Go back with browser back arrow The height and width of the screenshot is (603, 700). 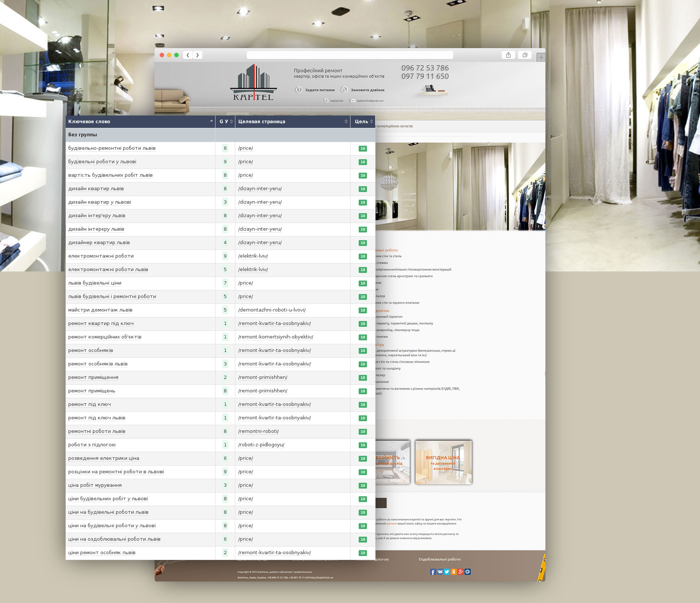(x=188, y=55)
